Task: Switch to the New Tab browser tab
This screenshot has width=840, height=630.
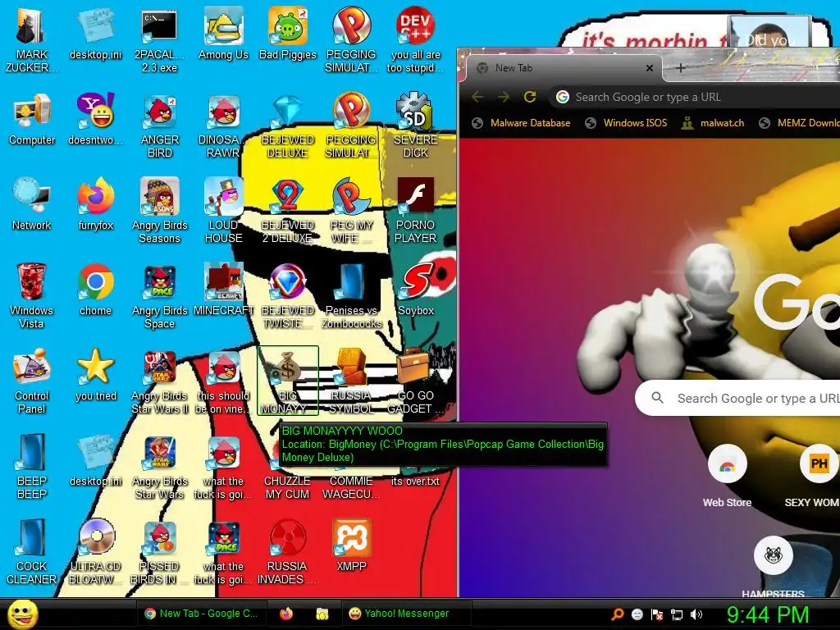Action: [x=563, y=68]
